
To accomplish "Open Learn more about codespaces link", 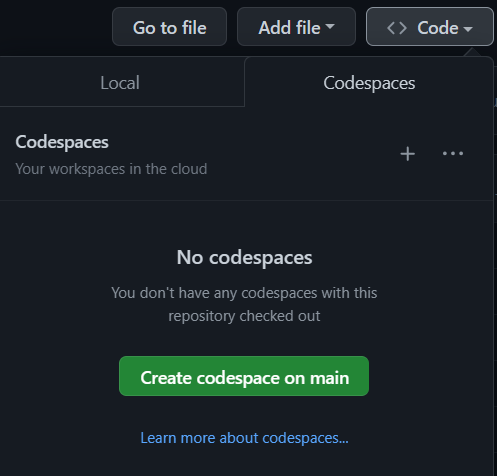I will click(x=244, y=438).
